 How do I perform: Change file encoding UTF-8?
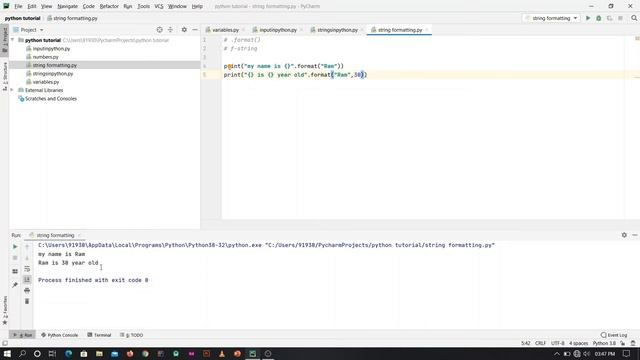pyautogui.click(x=558, y=343)
